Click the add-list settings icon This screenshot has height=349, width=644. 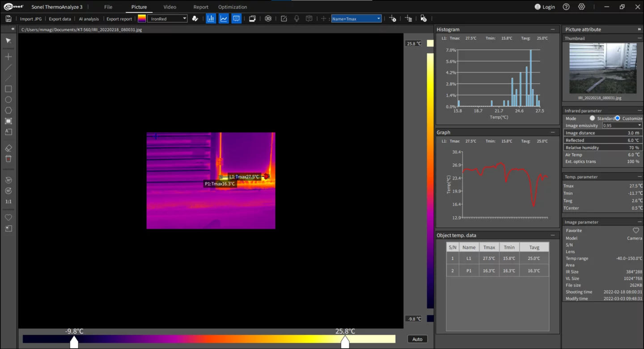point(408,19)
